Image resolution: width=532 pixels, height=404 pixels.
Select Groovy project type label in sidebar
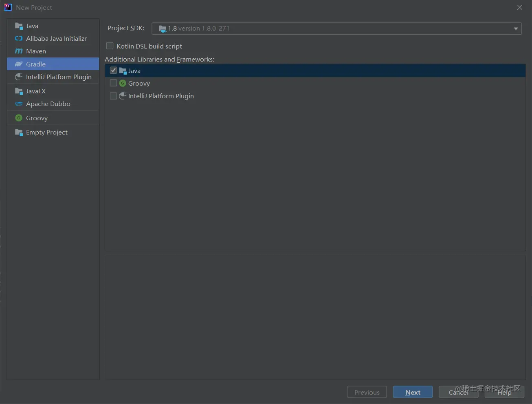(37, 118)
